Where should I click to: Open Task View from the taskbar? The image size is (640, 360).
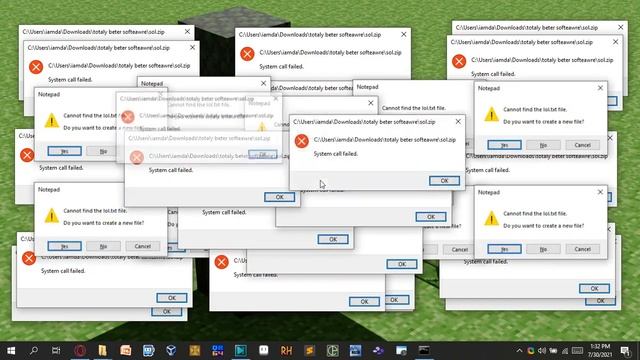pos(56,351)
